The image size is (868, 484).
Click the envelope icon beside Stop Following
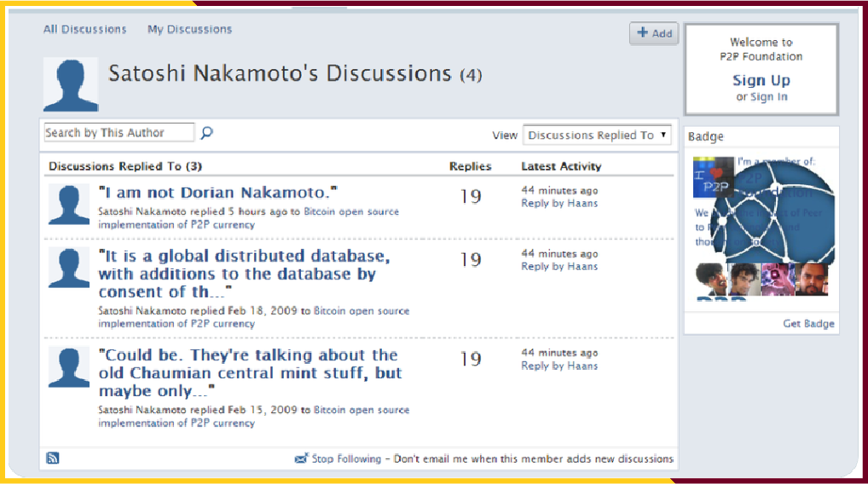[301, 458]
